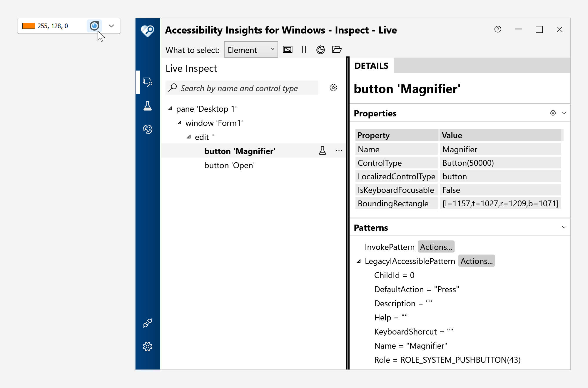Click the Magnifier button in color picker
Viewport: 588px width, 388px height.
coord(94,26)
